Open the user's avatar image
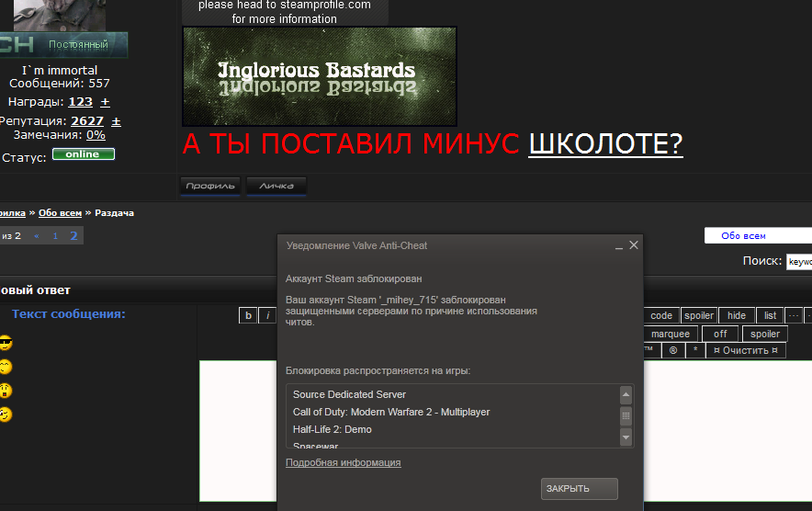The width and height of the screenshot is (812, 511). pos(60,16)
